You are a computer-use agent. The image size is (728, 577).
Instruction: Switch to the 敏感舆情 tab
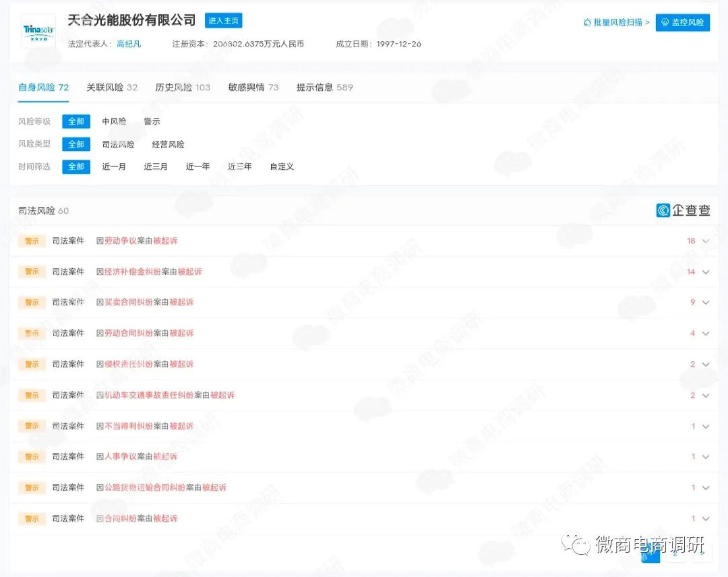(247, 86)
